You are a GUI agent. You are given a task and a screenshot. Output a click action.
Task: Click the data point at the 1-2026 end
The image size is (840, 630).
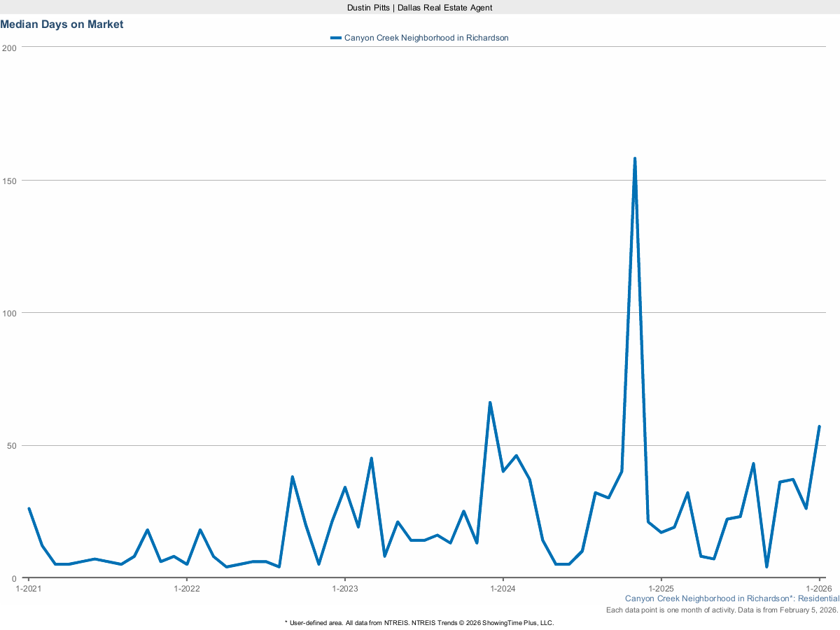[x=819, y=426]
